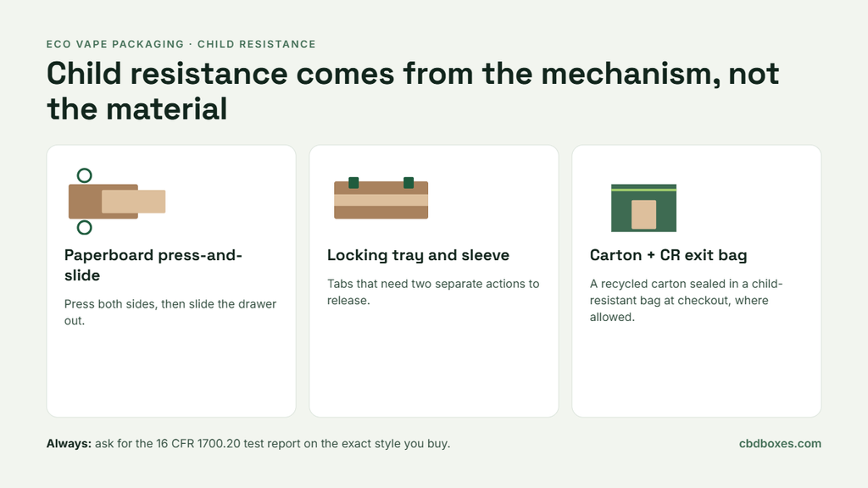Viewport: 868px width, 488px height.
Task: Click the 'Press both sides, then slide' description
Action: (170, 312)
